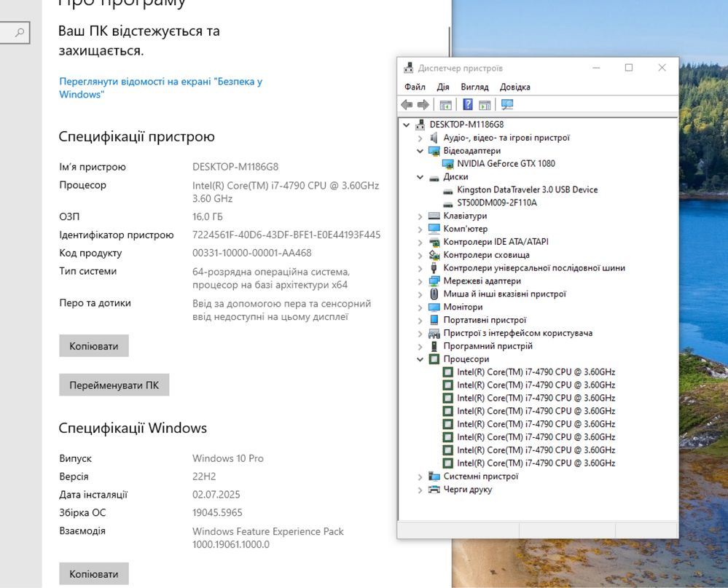Click Копіювати under Windows specifications
Viewport: 728px width, 588px height.
pos(94,573)
